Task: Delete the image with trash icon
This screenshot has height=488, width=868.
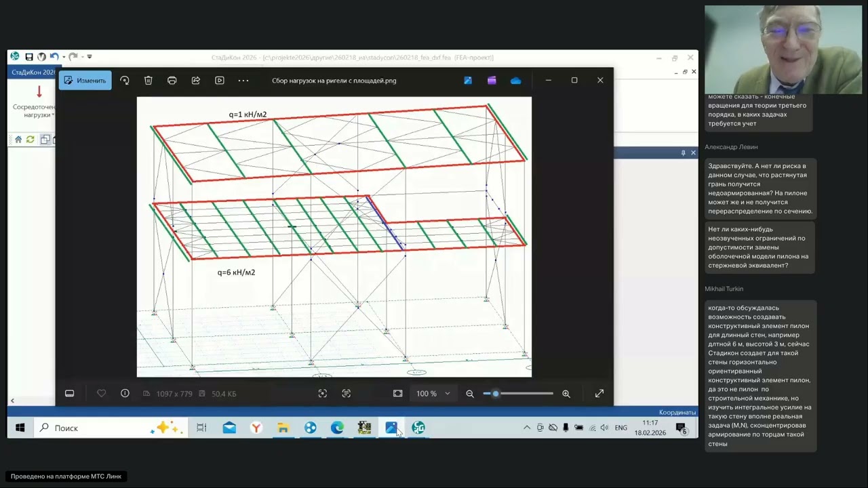Action: [149, 80]
